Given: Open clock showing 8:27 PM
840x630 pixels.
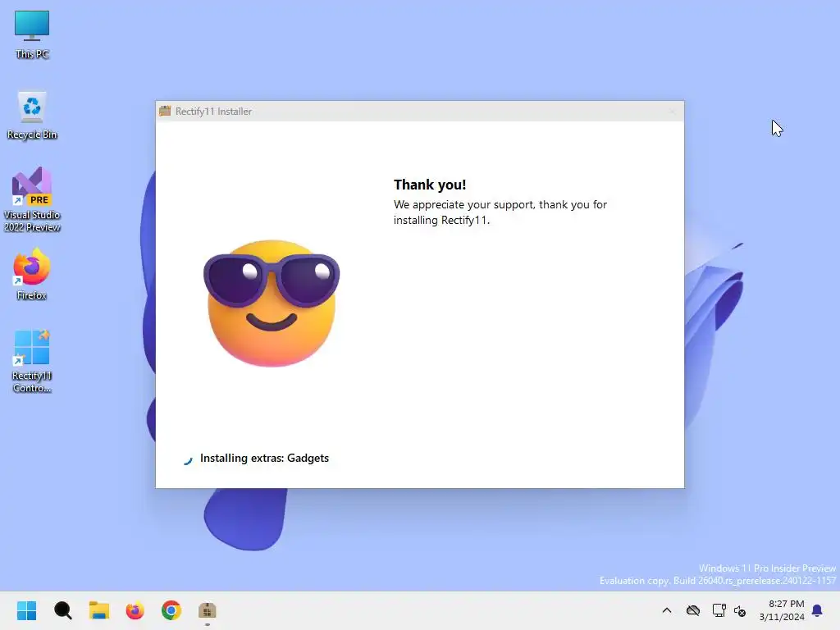Looking at the screenshot, I should (782, 610).
